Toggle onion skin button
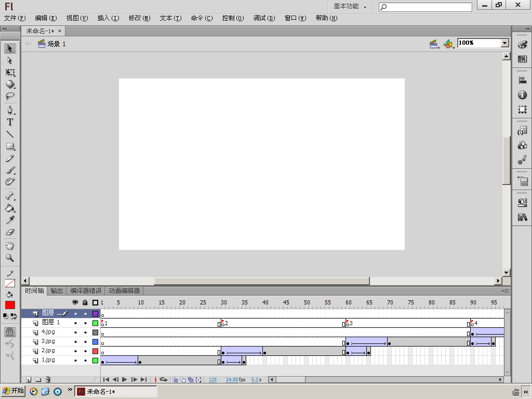This screenshot has width=532, height=399. (175, 380)
